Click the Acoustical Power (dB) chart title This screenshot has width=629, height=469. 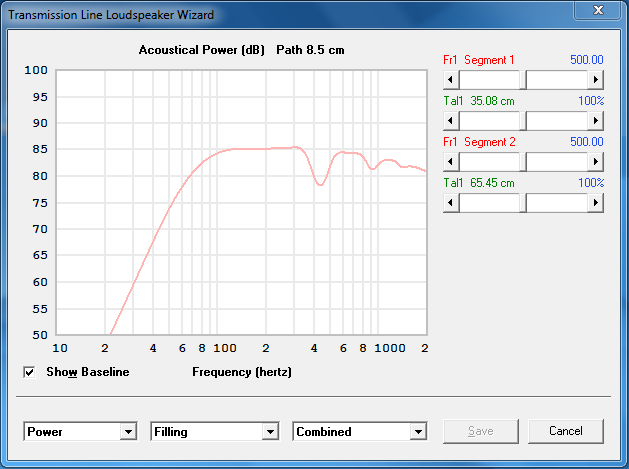click(202, 50)
